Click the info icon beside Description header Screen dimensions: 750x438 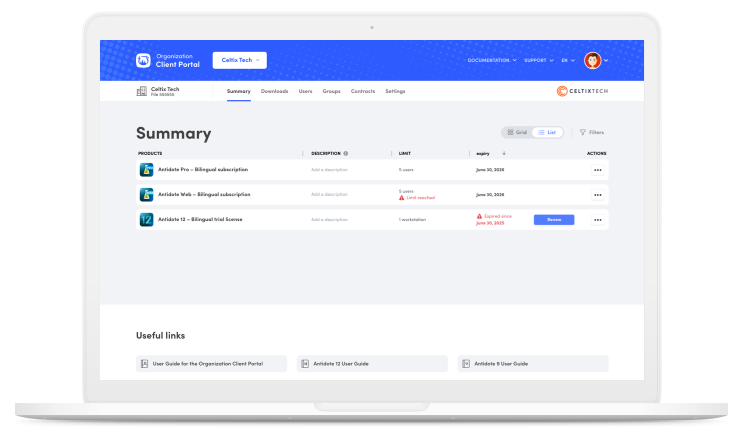[346, 153]
